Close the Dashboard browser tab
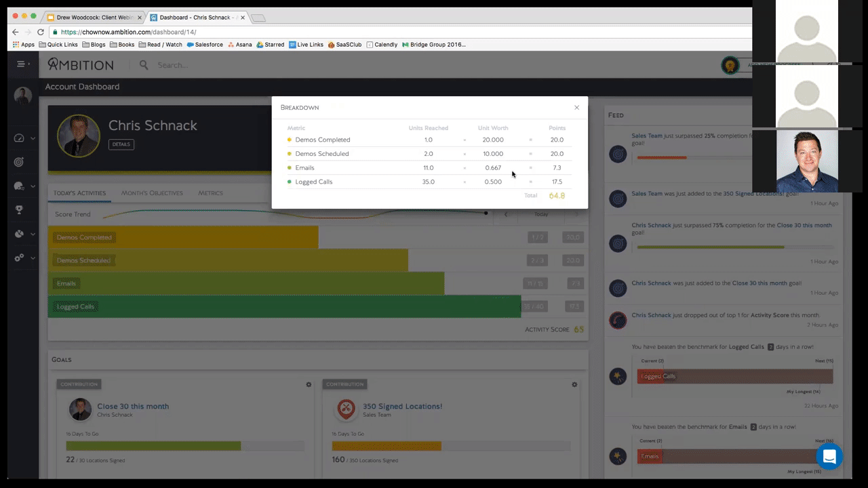The width and height of the screenshot is (868, 488). pos(242,18)
